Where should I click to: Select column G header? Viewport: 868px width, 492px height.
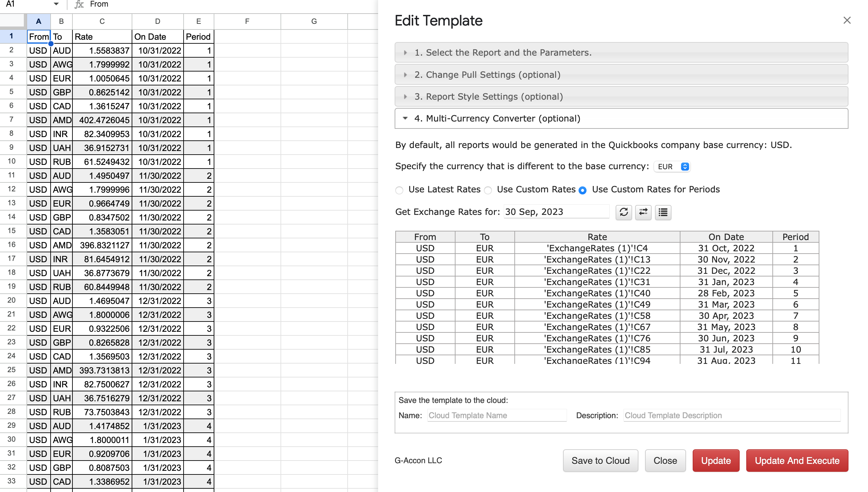tap(314, 21)
